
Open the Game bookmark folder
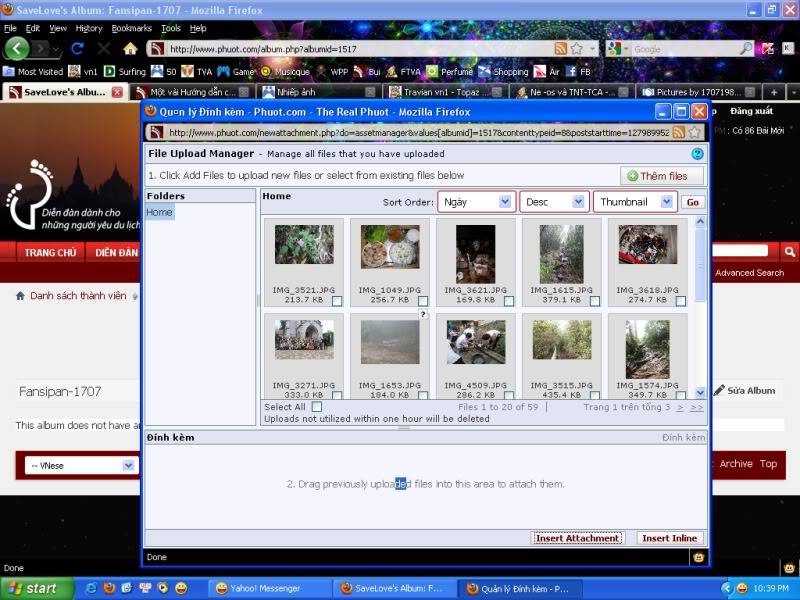236,72
